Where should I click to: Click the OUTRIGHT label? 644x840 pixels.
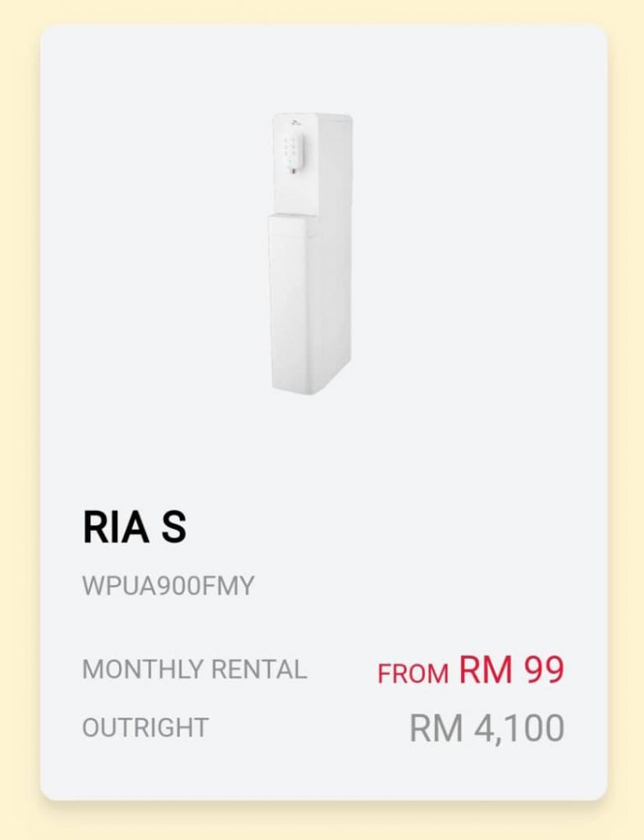pyautogui.click(x=145, y=728)
